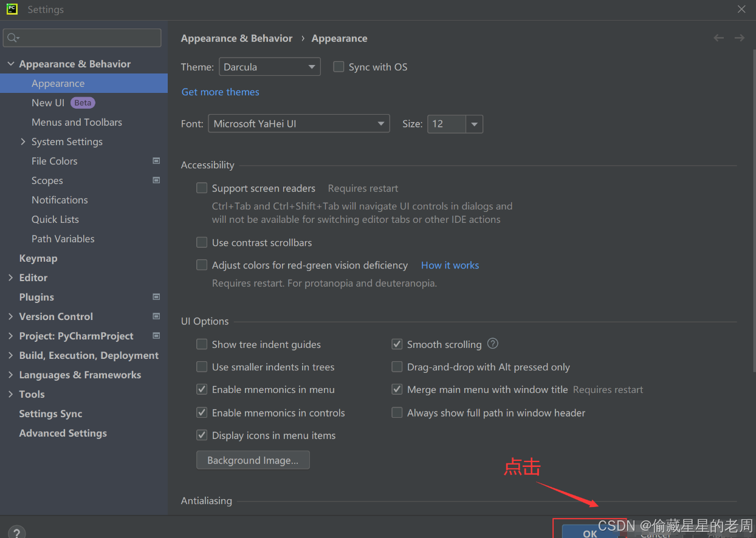Expand the Version Control node
Image resolution: width=756 pixels, height=538 pixels.
tap(11, 316)
